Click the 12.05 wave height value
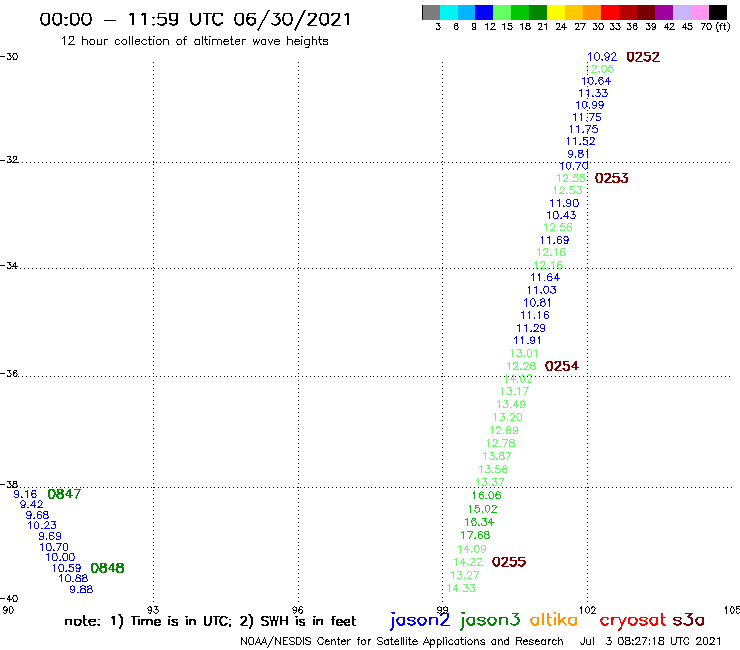Image resolution: width=740 pixels, height=650 pixels. pyautogui.click(x=600, y=69)
